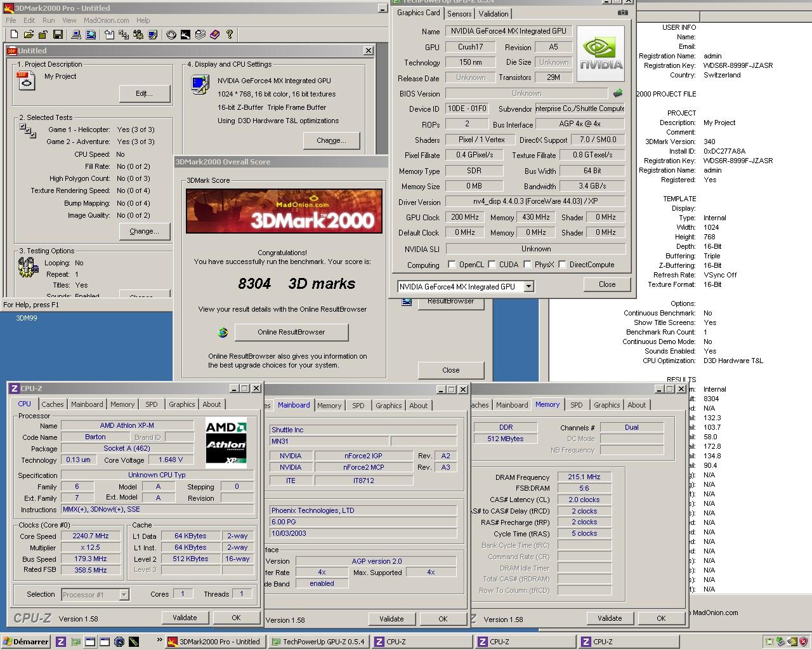
Task: Click the DRAM Frequency value 215.1 MHz
Action: 584,477
